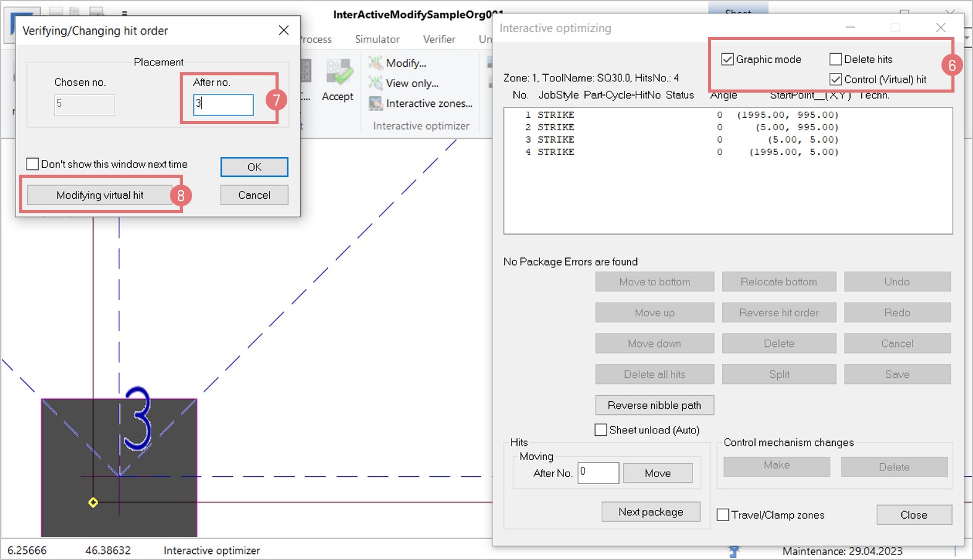
Task: Click the yellow diamond marker on canvas
Action: 93,503
